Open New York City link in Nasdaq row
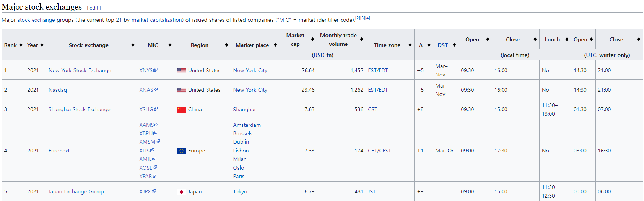The image size is (644, 201). pos(250,90)
